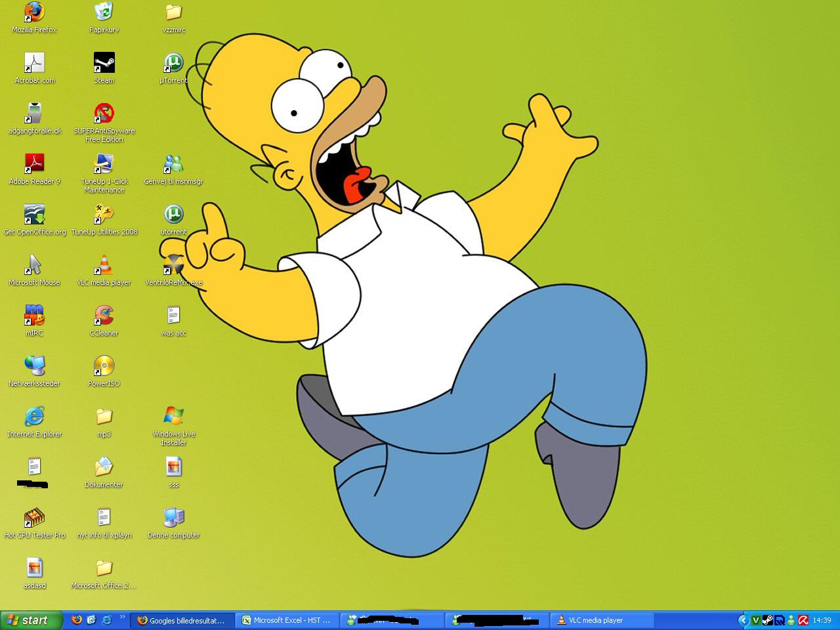Launch SUPERAntiSpyware Free Edition
The width and height of the screenshot is (840, 630).
tap(104, 123)
